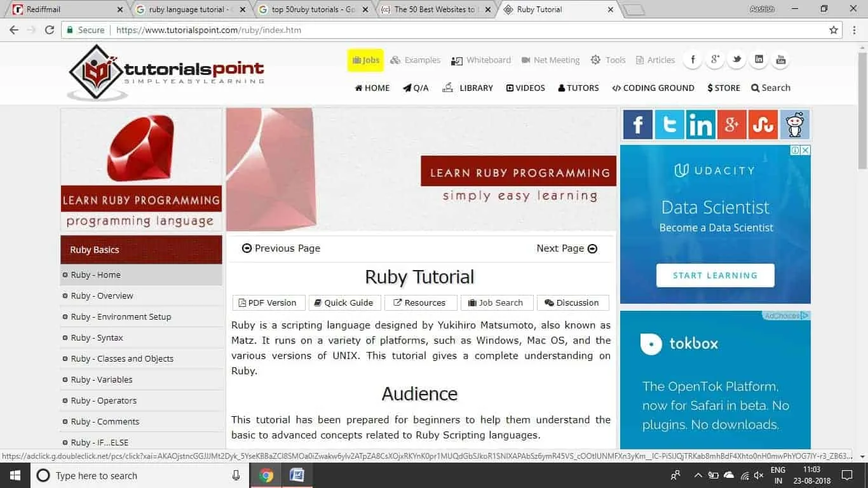Go back with browser back arrow
The height and width of the screenshot is (488, 868).
click(x=14, y=30)
